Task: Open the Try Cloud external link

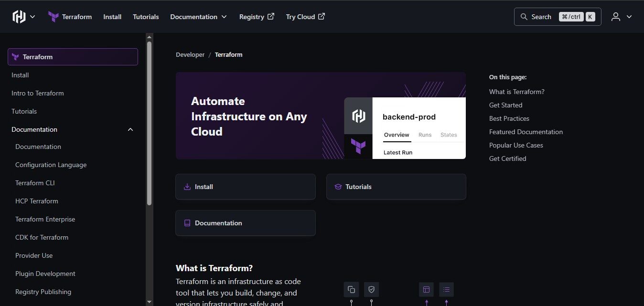Action: click(x=306, y=17)
